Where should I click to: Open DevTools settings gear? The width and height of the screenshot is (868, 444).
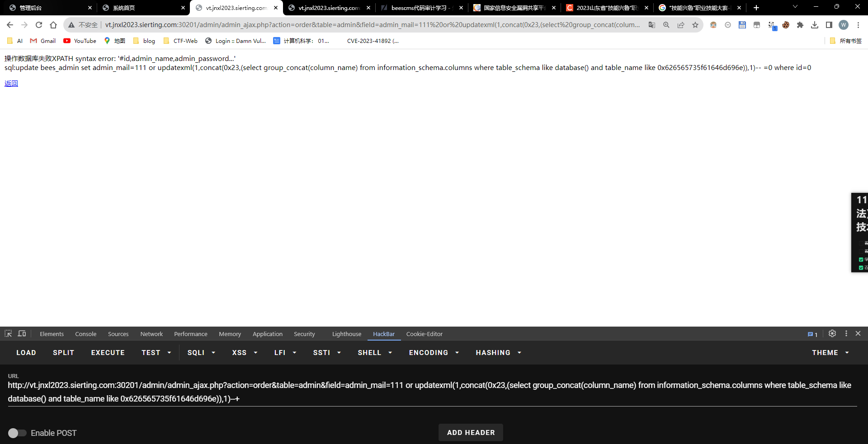pos(832,333)
